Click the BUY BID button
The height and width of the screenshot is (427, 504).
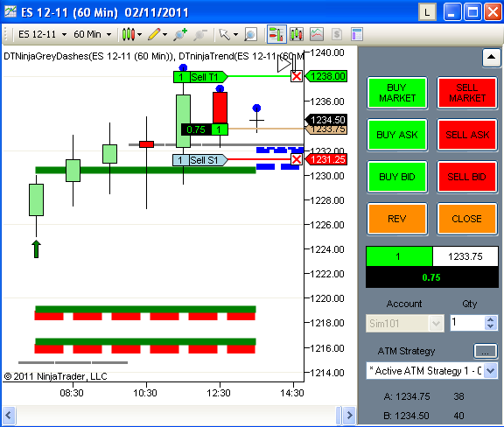pyautogui.click(x=397, y=177)
